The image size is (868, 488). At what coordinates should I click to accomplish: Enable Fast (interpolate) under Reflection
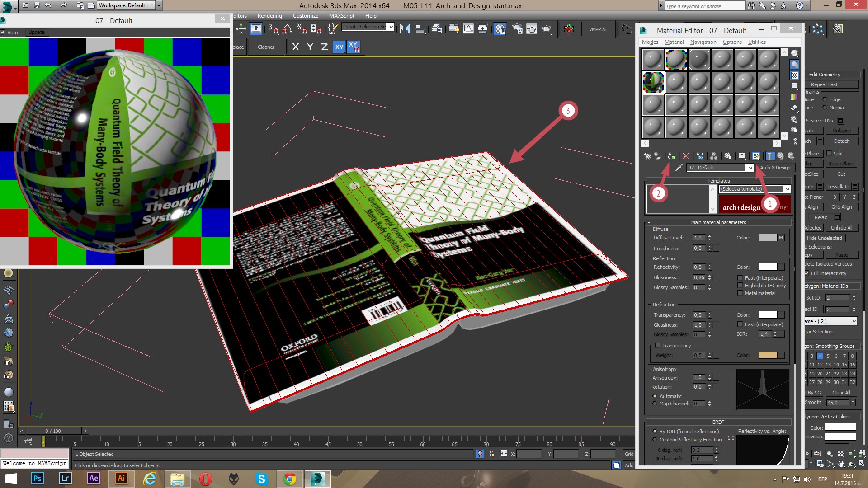tap(740, 278)
